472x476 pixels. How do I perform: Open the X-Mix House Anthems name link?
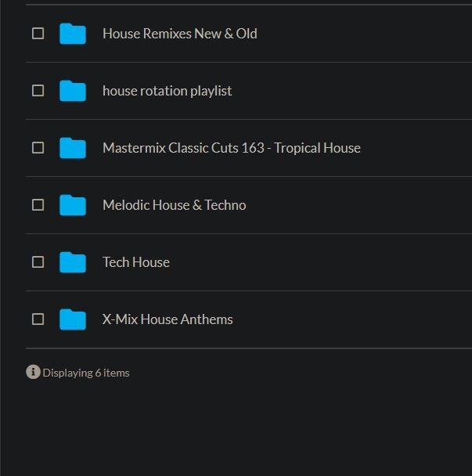click(x=168, y=319)
